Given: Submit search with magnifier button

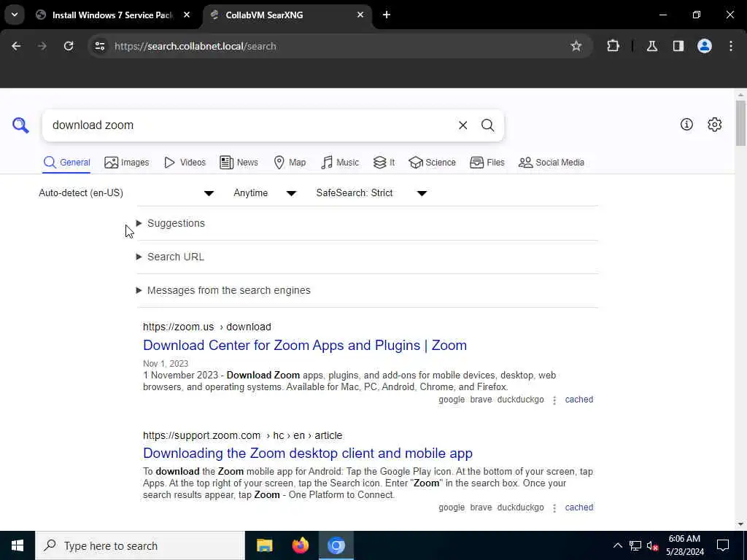Looking at the screenshot, I should pos(487,125).
